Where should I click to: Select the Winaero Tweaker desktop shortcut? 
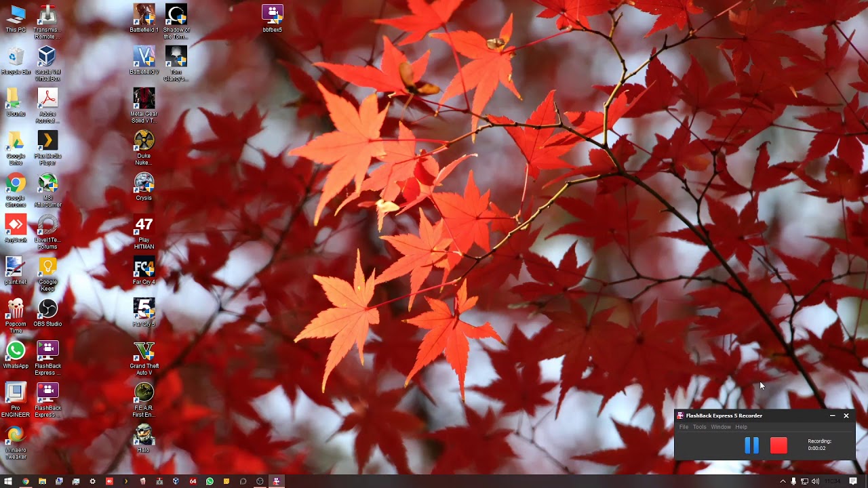pyautogui.click(x=16, y=442)
